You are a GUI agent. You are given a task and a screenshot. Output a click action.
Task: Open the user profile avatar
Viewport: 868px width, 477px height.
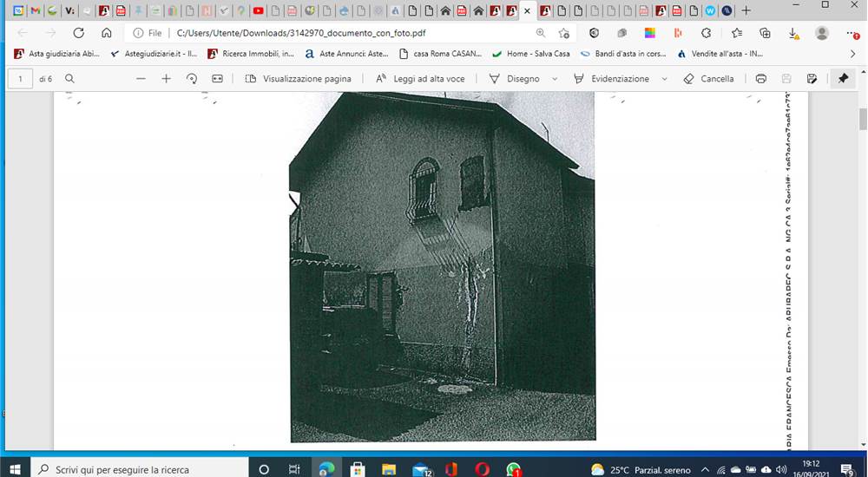tap(822, 33)
